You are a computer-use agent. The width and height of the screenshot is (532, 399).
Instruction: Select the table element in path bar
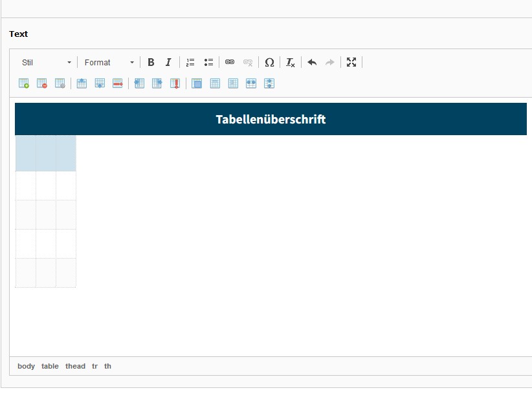tap(50, 366)
